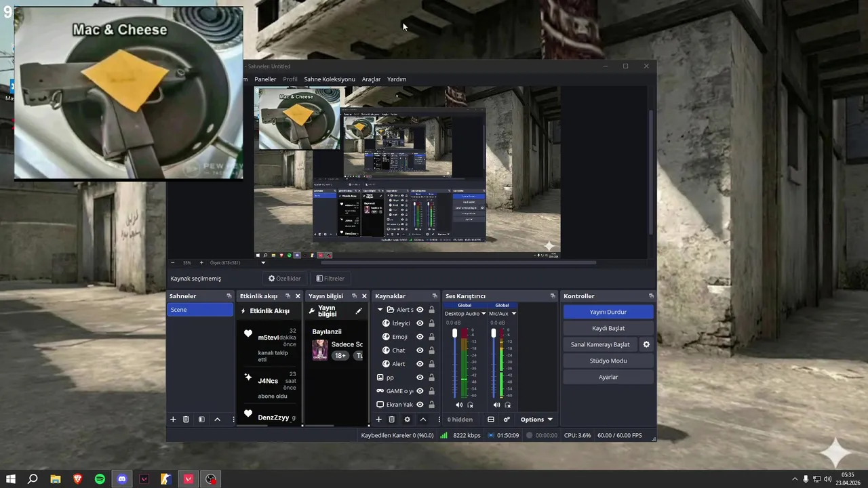Delete the selected scene via Sahneler trash icon
Image resolution: width=868 pixels, height=488 pixels.
pos(186,420)
